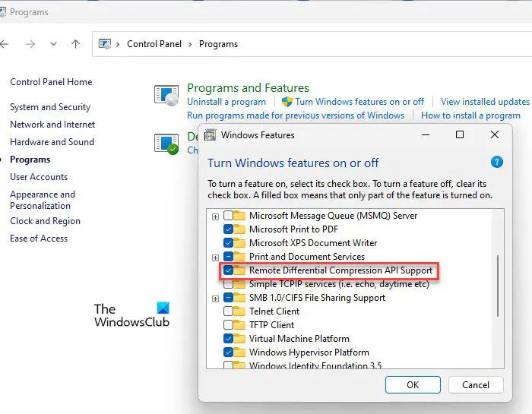Click the Forward navigation arrow
Image resolution: width=532 pixels, height=414 pixels.
click(x=30, y=44)
